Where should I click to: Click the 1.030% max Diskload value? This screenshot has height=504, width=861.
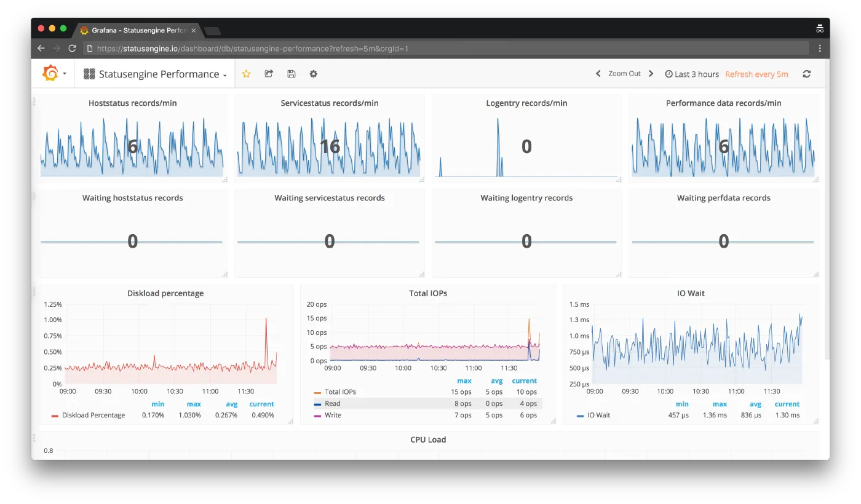pyautogui.click(x=189, y=415)
